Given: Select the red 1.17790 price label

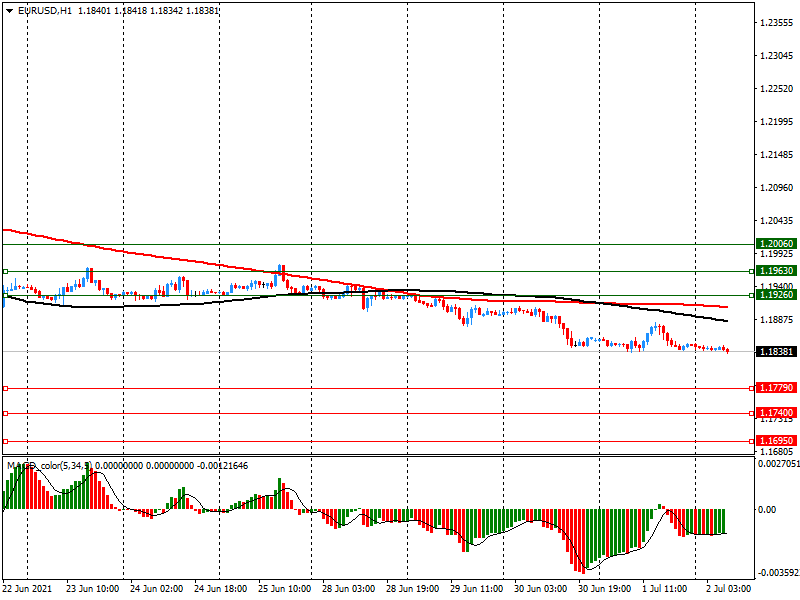Looking at the screenshot, I should click(x=776, y=388).
